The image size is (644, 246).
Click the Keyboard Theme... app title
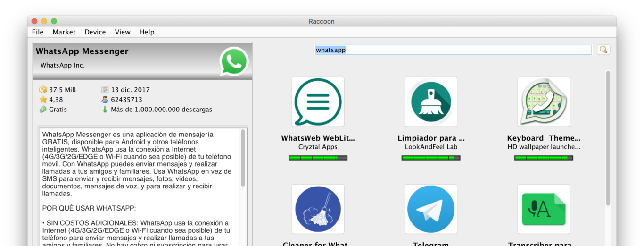(x=544, y=138)
